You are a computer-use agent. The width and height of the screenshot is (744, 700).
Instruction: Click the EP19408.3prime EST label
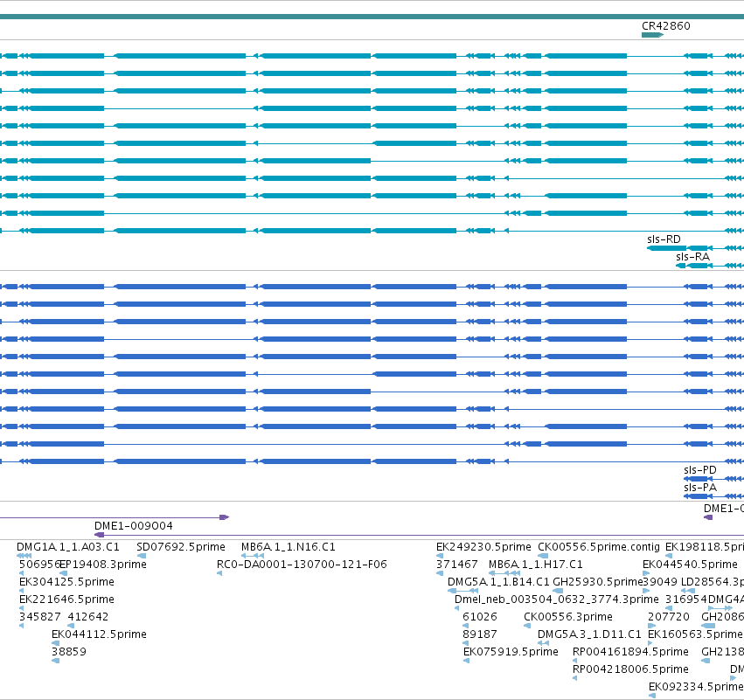tap(103, 565)
